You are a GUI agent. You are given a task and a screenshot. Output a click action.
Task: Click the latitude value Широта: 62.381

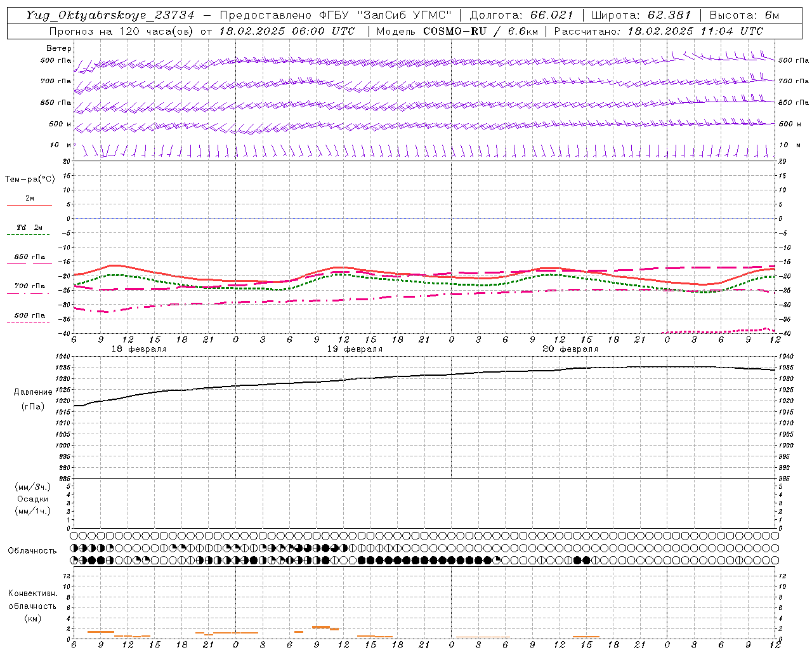click(641, 15)
